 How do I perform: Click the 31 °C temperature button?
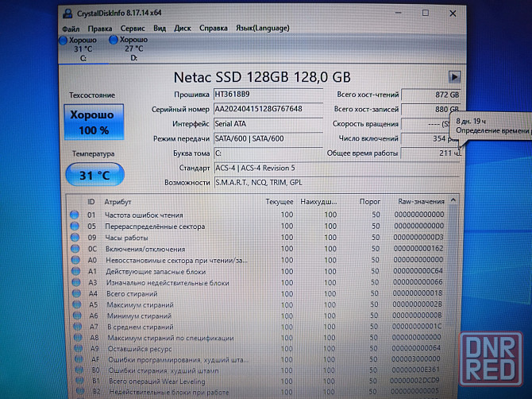point(94,175)
